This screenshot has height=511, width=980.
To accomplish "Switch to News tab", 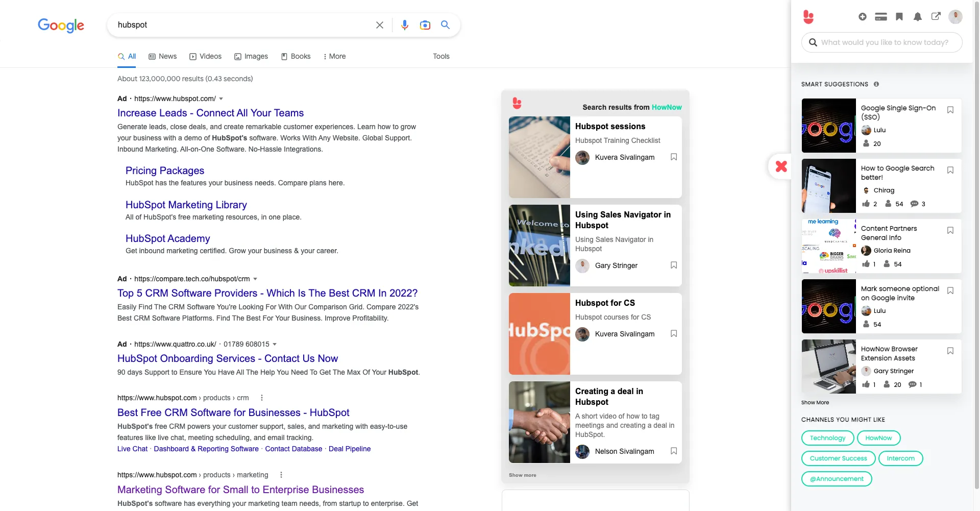I will click(162, 56).
